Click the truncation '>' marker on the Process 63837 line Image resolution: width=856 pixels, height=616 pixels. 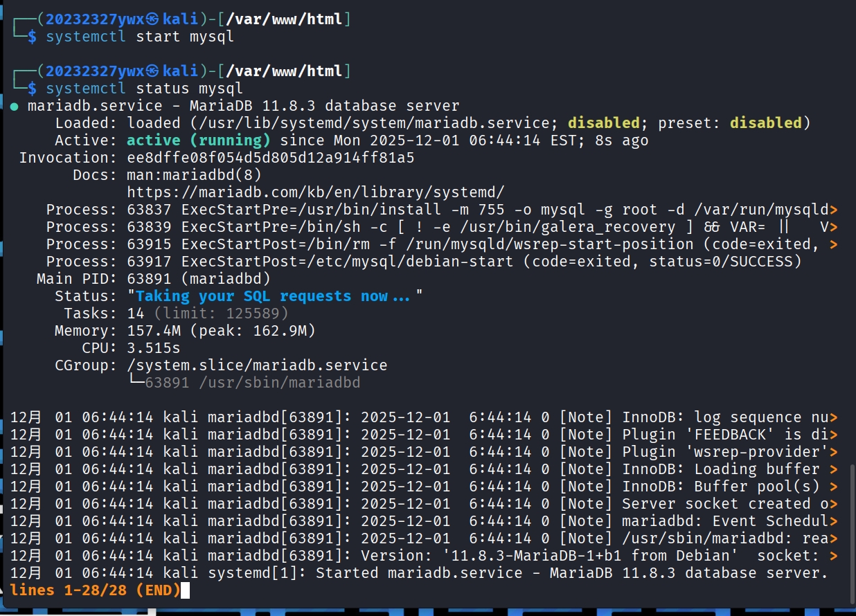click(834, 210)
